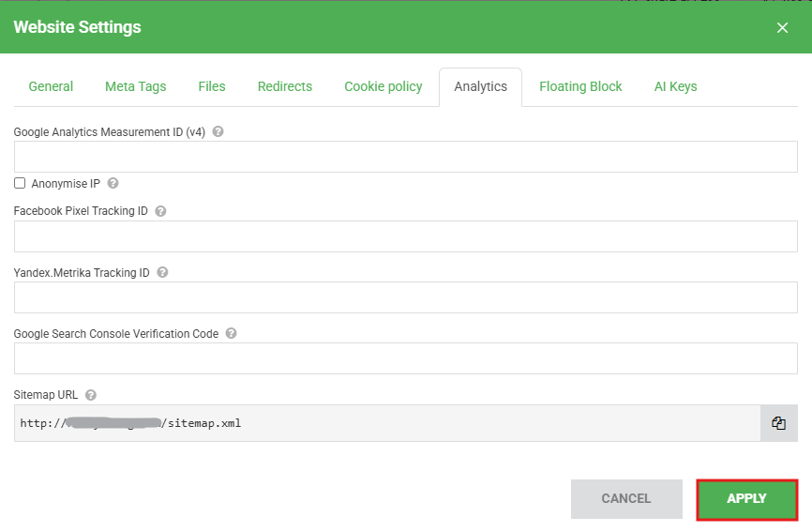Select the Redirects tab
The image size is (812, 532).
285,86
